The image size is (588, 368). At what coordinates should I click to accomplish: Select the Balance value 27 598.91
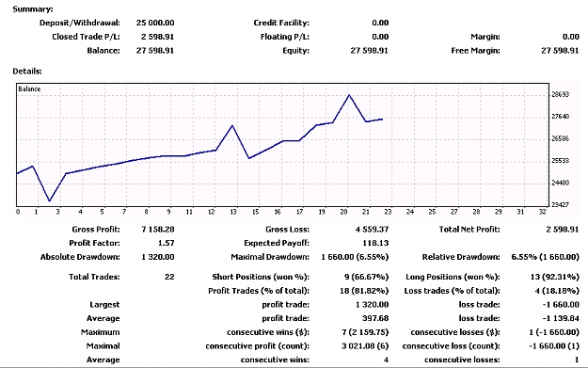pos(155,51)
